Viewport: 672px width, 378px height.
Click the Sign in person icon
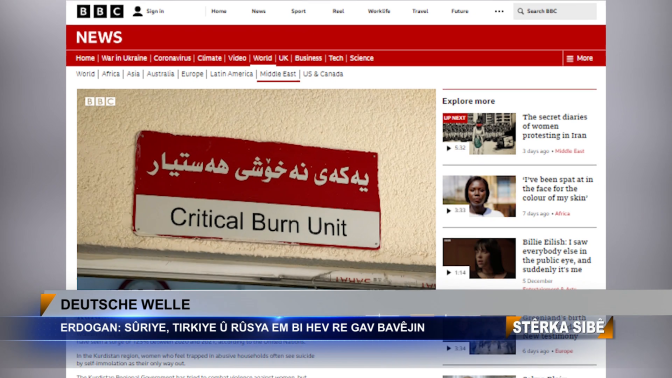pyautogui.click(x=137, y=11)
